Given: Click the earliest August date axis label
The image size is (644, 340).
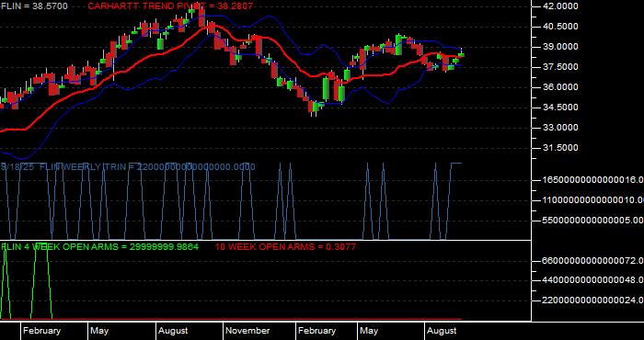Looking at the screenshot, I should 173,331.
